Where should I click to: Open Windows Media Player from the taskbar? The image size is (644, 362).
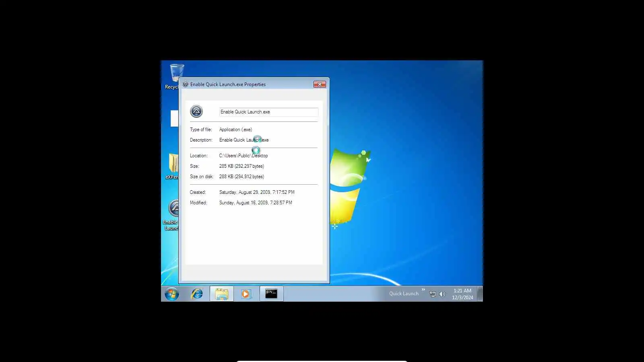point(246,294)
